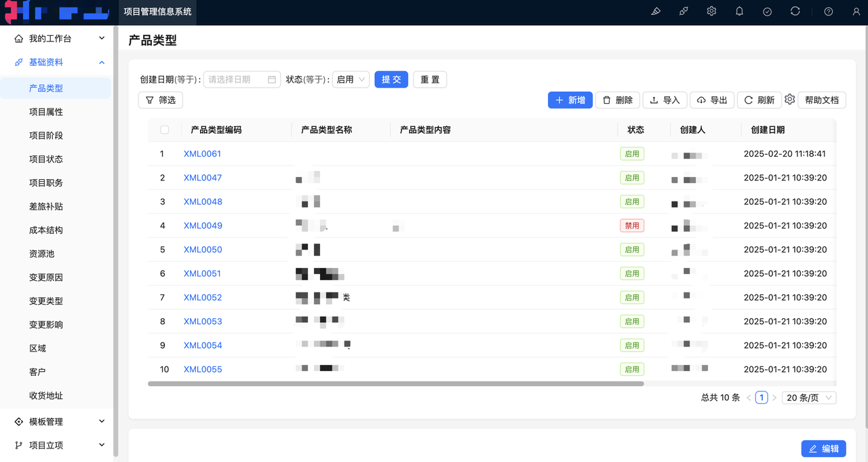The height and width of the screenshot is (462, 868).
Task: Click the highlighter icon in top bar
Action: point(656,12)
